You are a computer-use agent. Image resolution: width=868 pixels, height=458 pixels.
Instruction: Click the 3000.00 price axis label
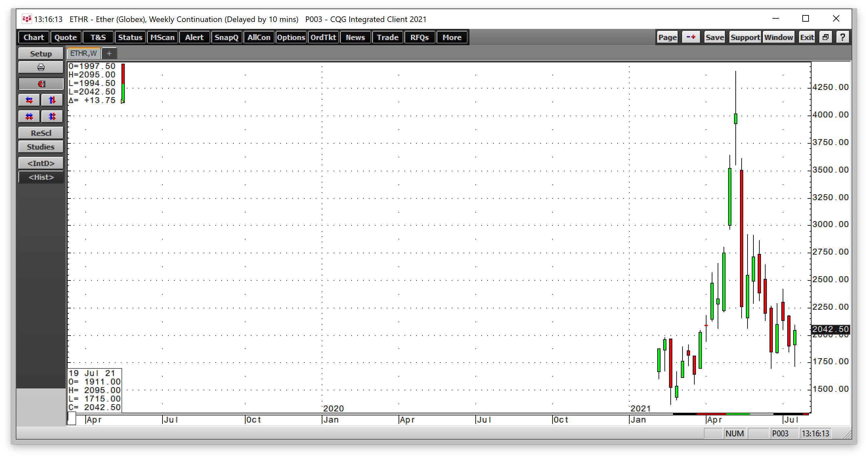tap(831, 224)
